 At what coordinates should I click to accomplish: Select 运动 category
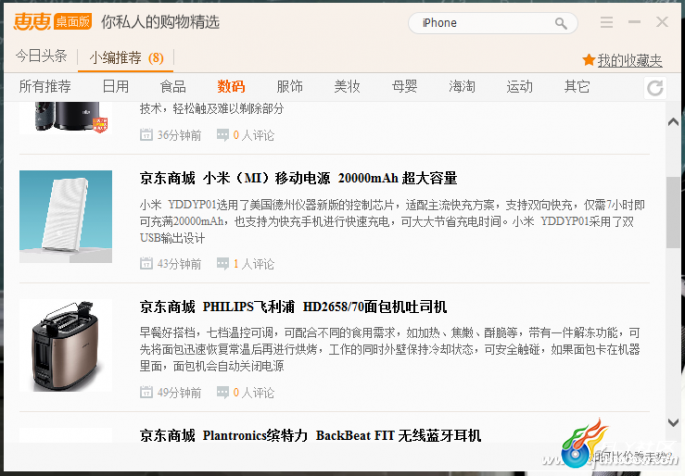(x=519, y=86)
